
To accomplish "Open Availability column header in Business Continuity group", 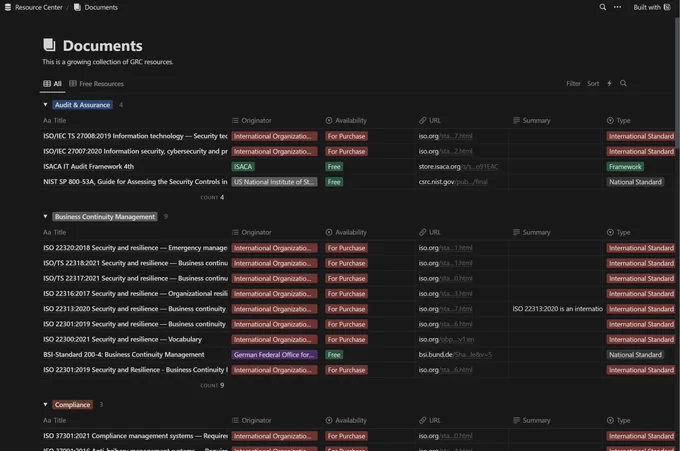I will coord(346,232).
